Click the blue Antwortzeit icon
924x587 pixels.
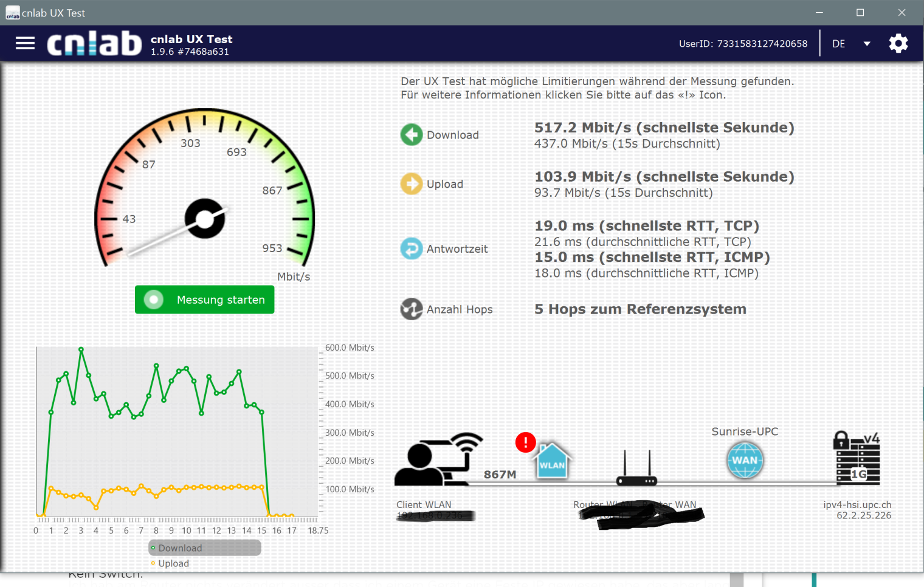tap(412, 249)
